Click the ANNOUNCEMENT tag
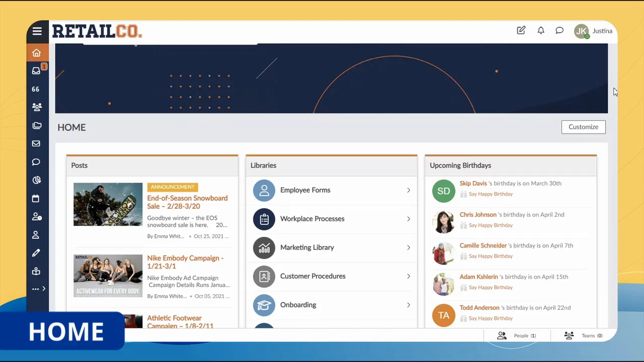 (x=173, y=187)
